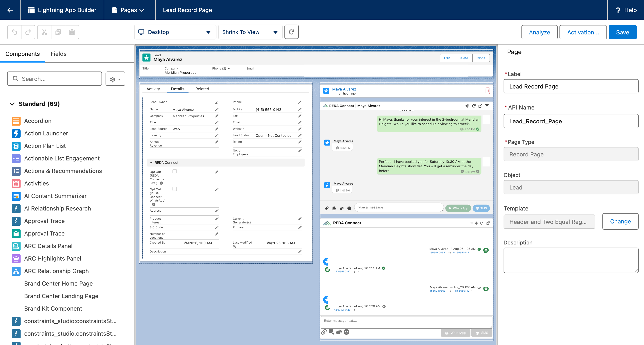Click the ARC Relationship Graph icon

click(x=16, y=271)
